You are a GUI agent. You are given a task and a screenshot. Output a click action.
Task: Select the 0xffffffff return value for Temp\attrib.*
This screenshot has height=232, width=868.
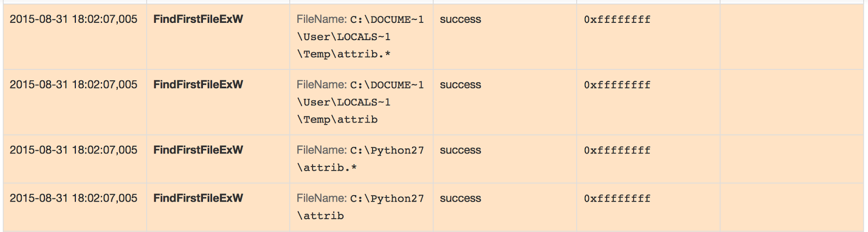(617, 20)
